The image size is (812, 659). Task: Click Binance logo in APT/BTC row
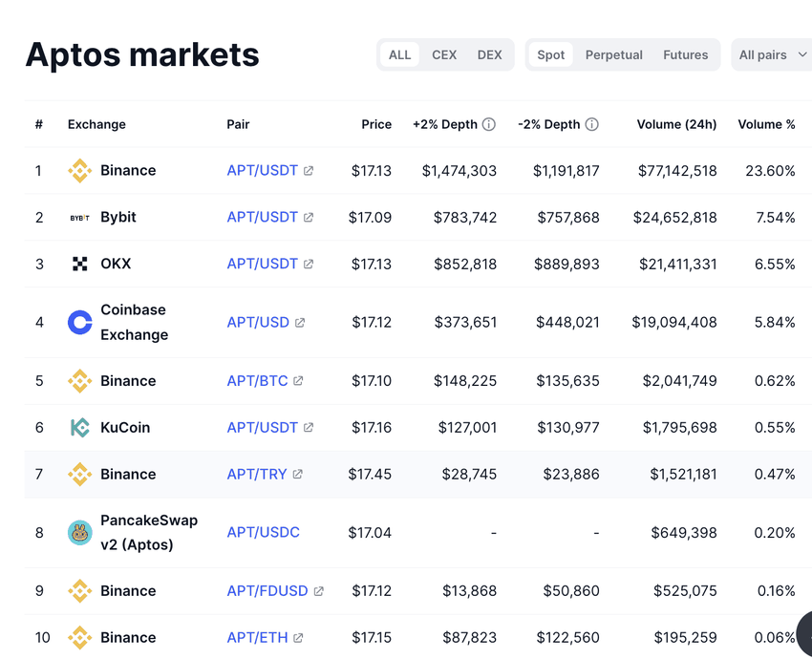79,381
